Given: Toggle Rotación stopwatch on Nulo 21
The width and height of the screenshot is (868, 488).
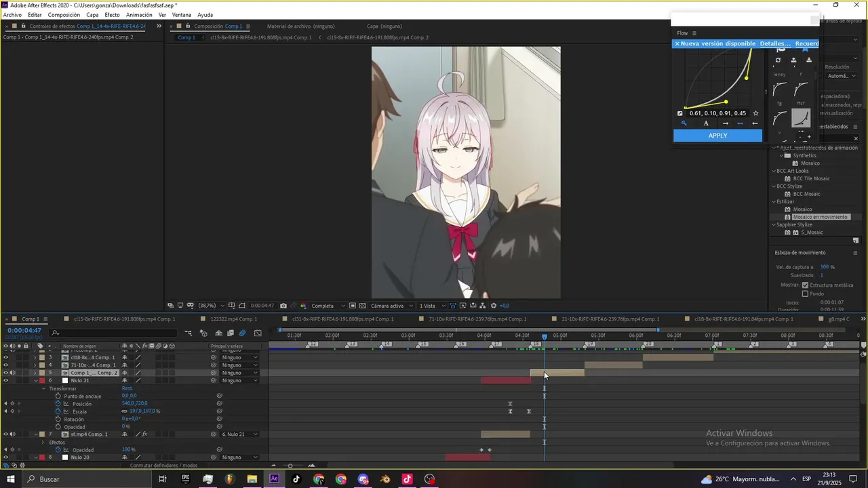Looking at the screenshot, I should 58,419.
